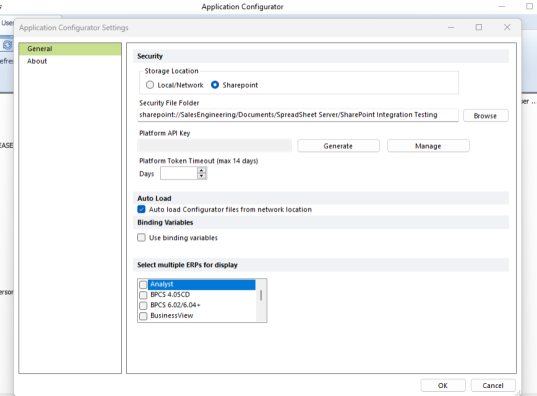Select the BusinessView list row
The height and width of the screenshot is (396, 537).
pos(202,316)
